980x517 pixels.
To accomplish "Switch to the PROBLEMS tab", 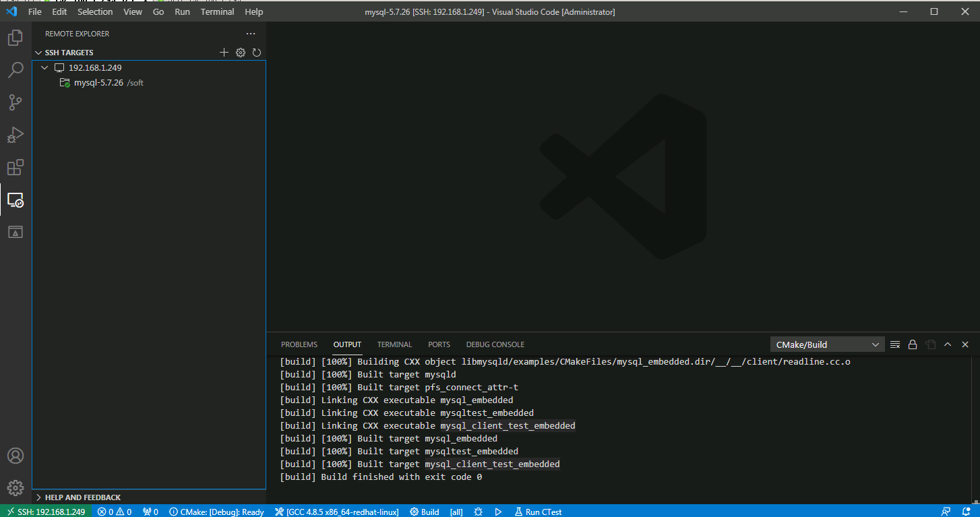I will (299, 344).
